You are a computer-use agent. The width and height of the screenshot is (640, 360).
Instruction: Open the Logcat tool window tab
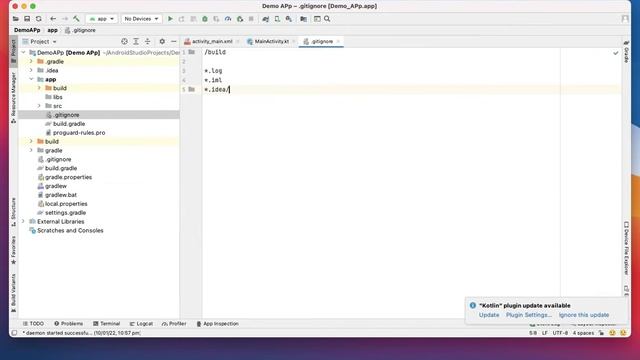pyautogui.click(x=141, y=324)
